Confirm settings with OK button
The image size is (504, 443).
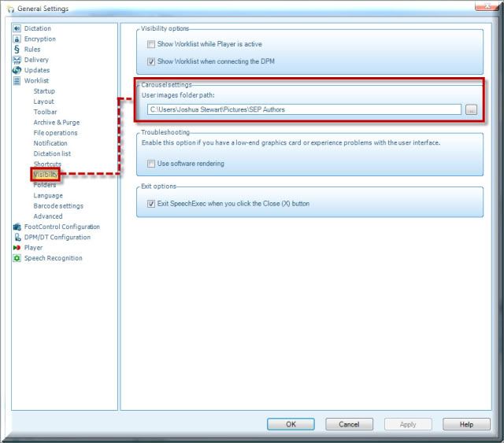291,424
